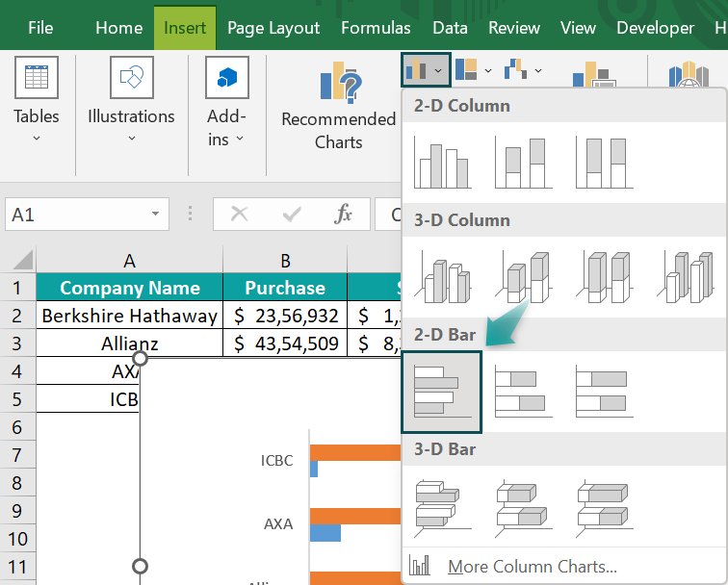This screenshot has height=585, width=728.
Task: Choose the 3-D 100% Stacked Column chart
Action: (604, 277)
